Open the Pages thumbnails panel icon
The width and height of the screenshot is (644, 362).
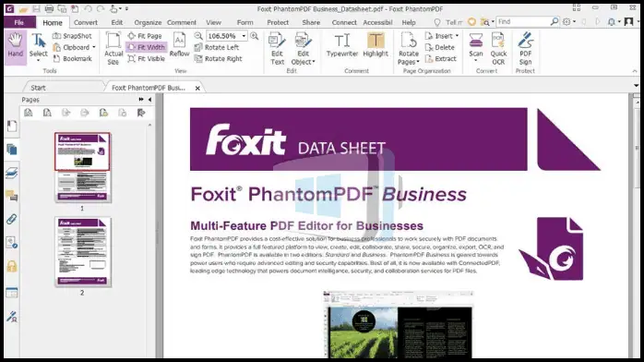click(11, 150)
